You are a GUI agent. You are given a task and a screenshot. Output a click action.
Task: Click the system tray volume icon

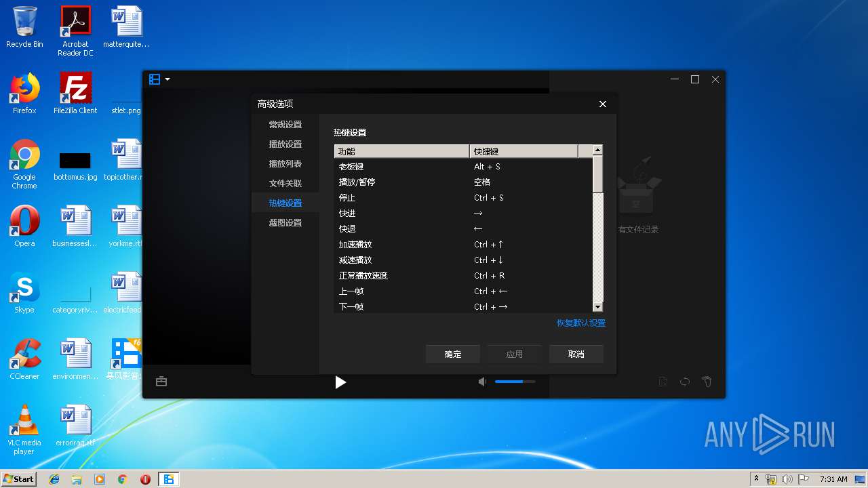tap(787, 479)
